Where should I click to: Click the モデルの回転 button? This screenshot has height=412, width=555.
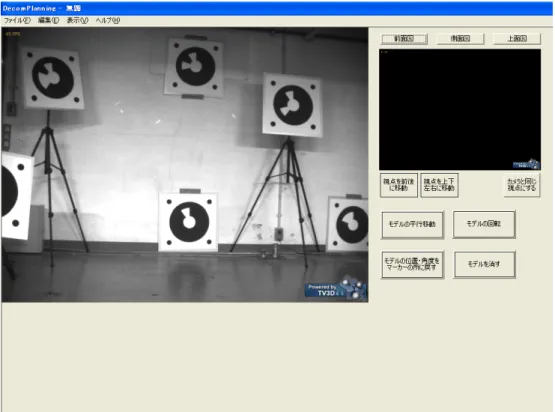pos(484,224)
